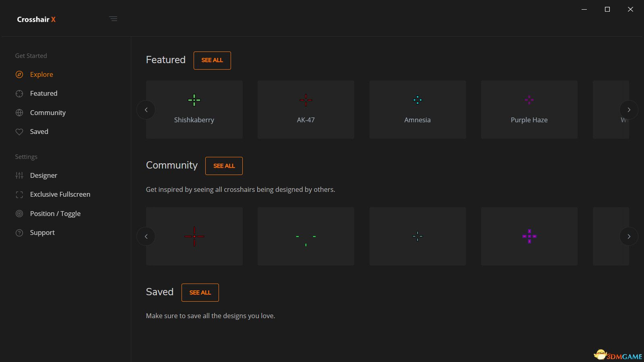Choose the AK-47 red crosshair card
The width and height of the screenshot is (644, 362).
click(x=306, y=109)
